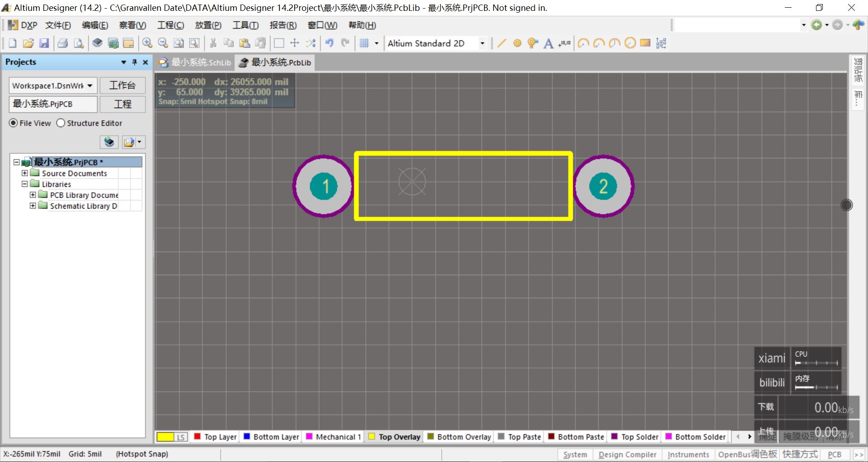Click the Set Grid icon
The width and height of the screenshot is (868, 462).
pyautogui.click(x=364, y=43)
